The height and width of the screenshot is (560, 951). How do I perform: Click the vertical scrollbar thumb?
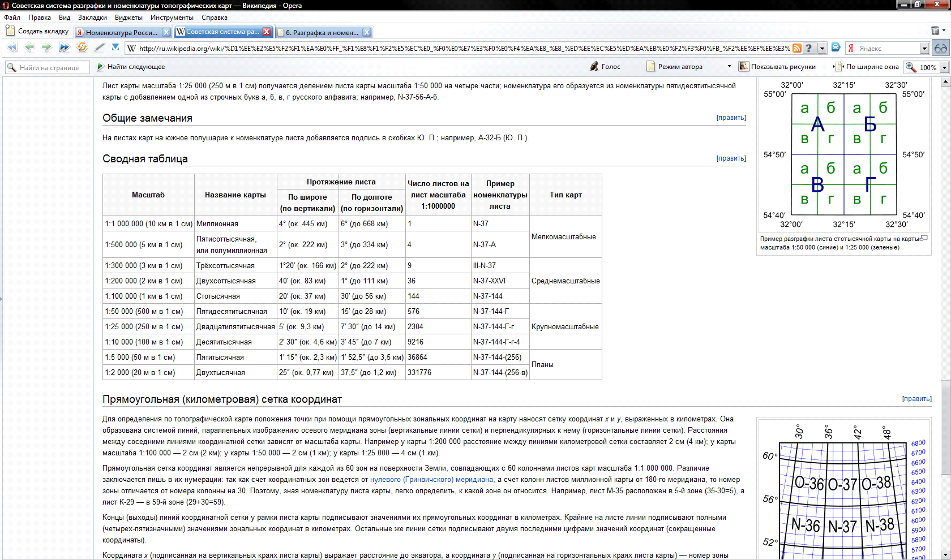945,428
